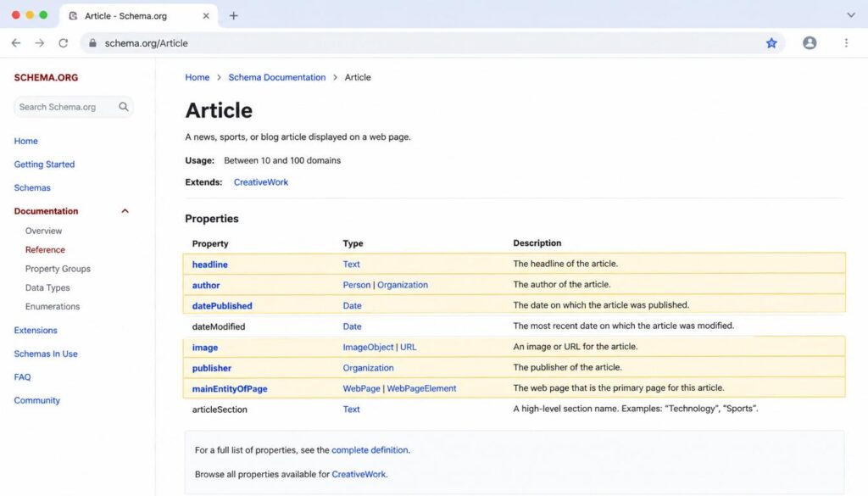
Task: Click the URL type link
Action: [x=408, y=347]
